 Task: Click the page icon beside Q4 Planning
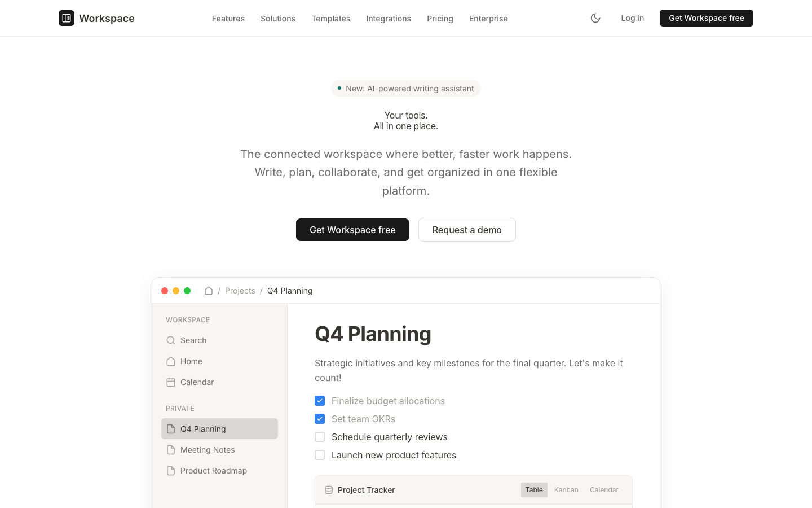click(x=171, y=428)
